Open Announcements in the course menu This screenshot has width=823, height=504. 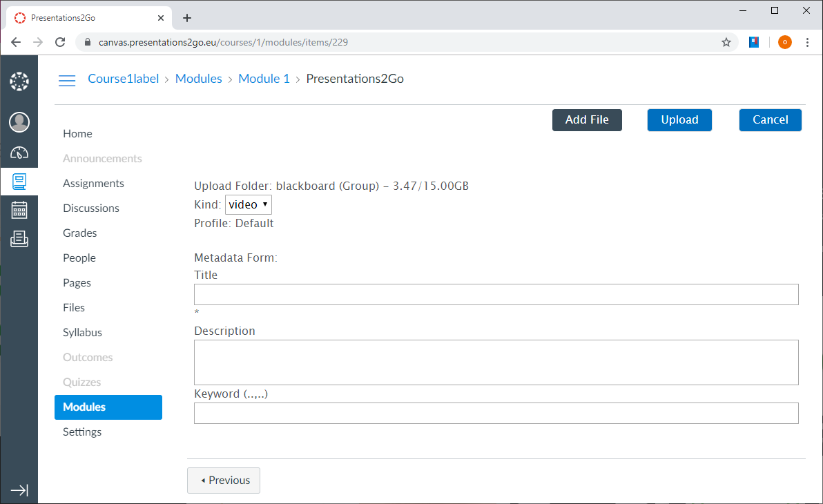pyautogui.click(x=102, y=159)
